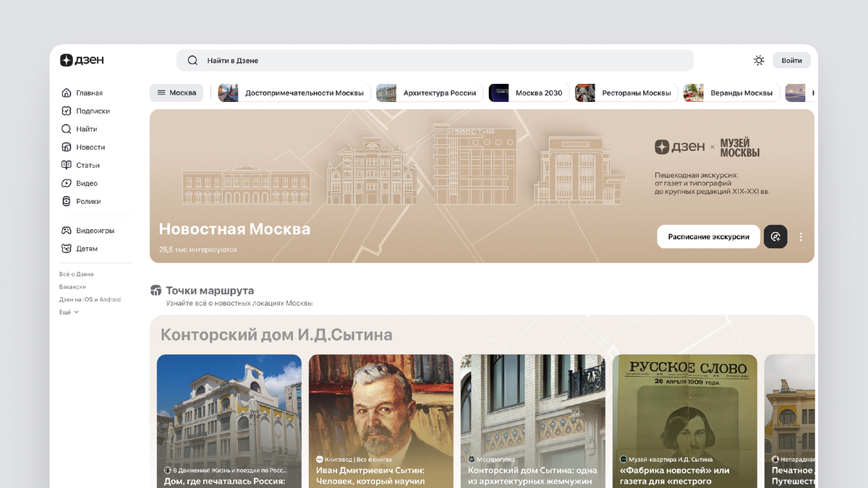Select 'Москва 2030' topic chip
Viewport: 868px width, 488px height.
pos(529,93)
